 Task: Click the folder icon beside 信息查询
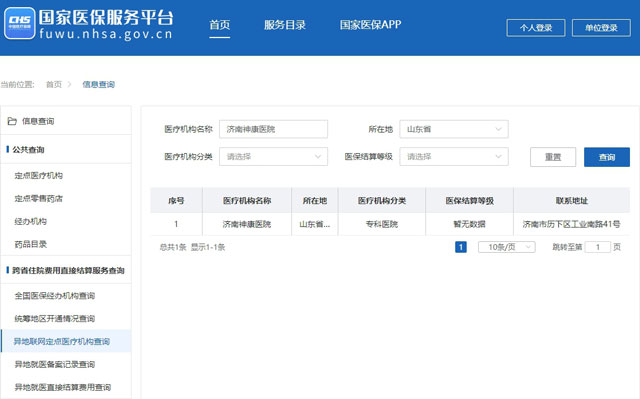tap(12, 121)
